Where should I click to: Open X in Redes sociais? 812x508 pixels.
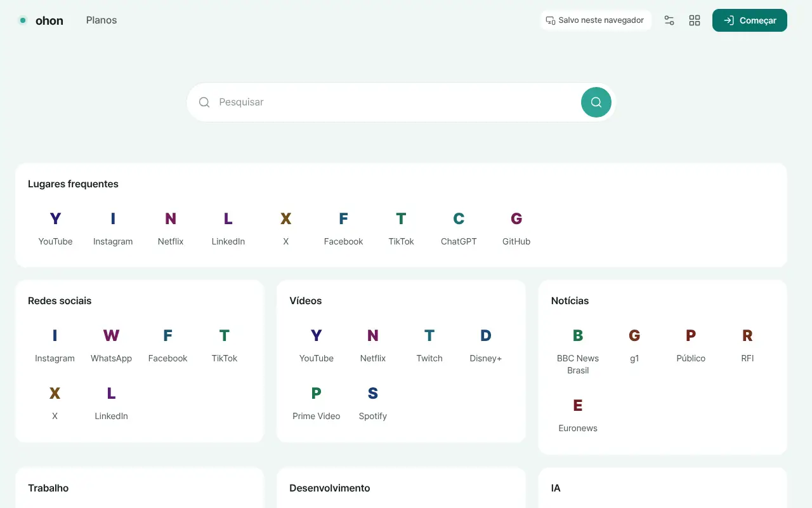click(55, 403)
